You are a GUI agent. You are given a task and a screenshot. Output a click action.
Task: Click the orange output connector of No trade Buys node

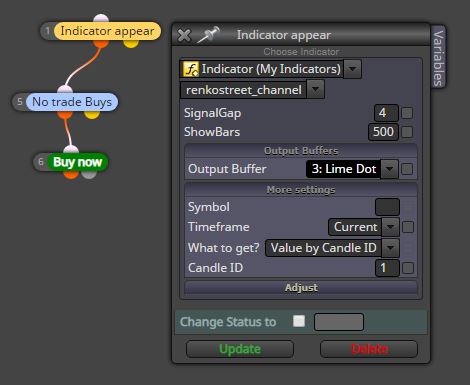pos(65,114)
